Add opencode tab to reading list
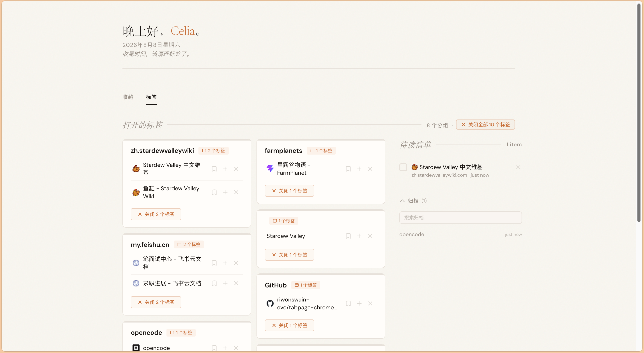Image resolution: width=644 pixels, height=353 pixels. click(x=225, y=348)
